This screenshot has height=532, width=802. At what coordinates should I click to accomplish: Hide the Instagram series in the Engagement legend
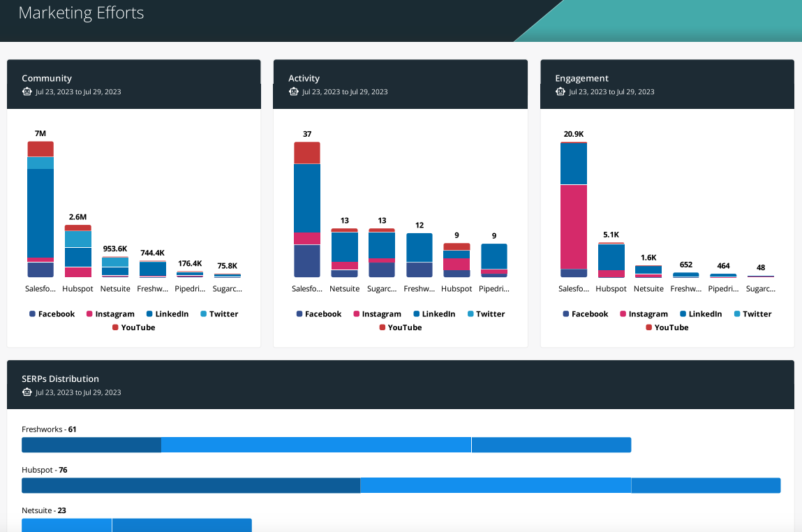[643, 313]
